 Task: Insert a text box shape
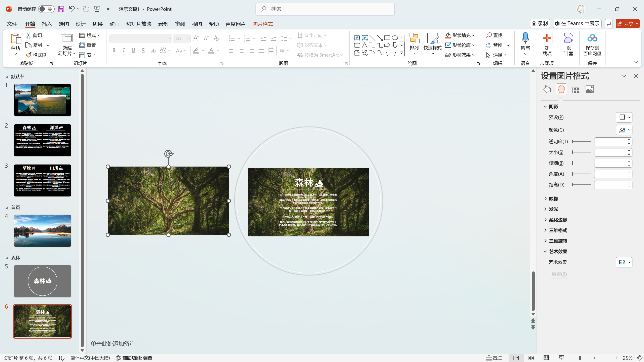(x=357, y=38)
